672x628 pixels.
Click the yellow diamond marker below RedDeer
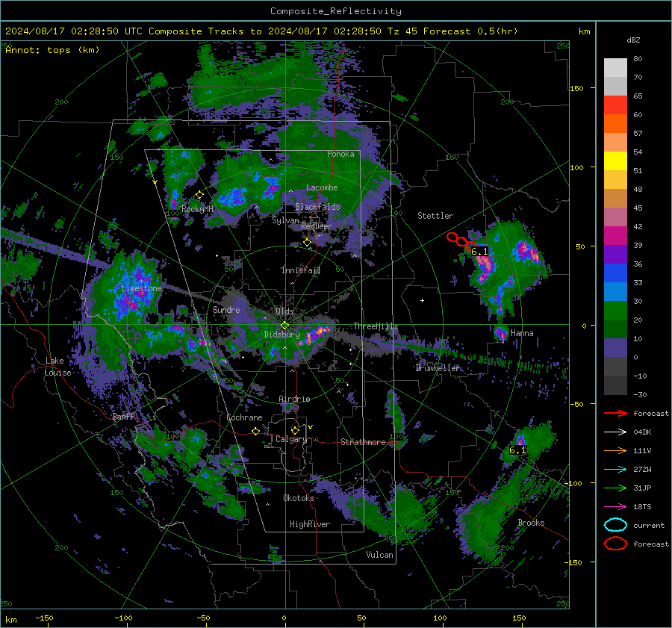click(307, 243)
